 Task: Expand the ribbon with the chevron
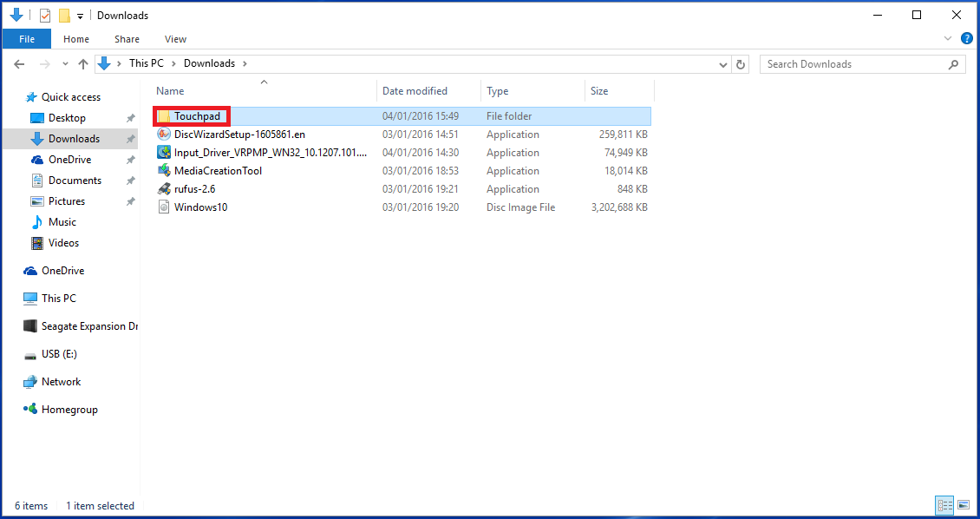click(948, 38)
